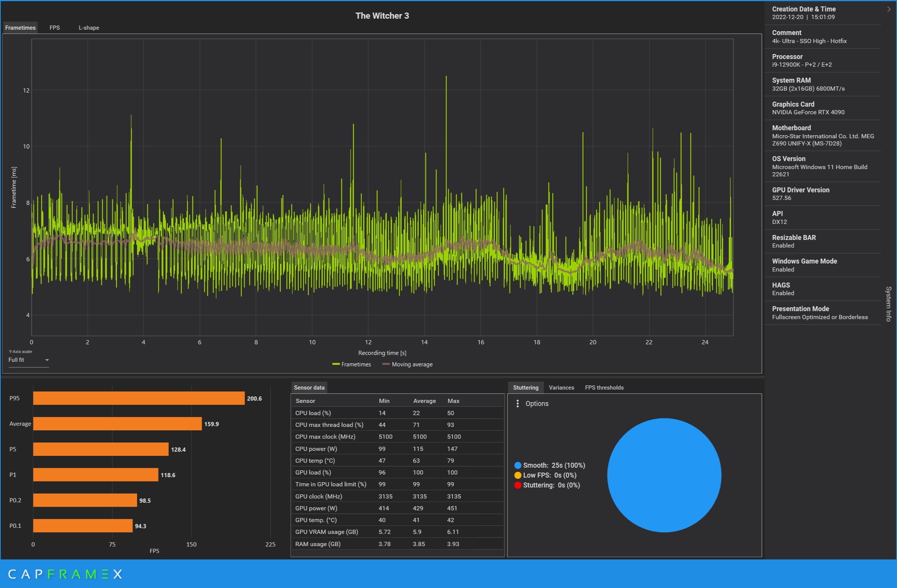
Task: Open the three-dot Options menu
Action: tap(517, 403)
